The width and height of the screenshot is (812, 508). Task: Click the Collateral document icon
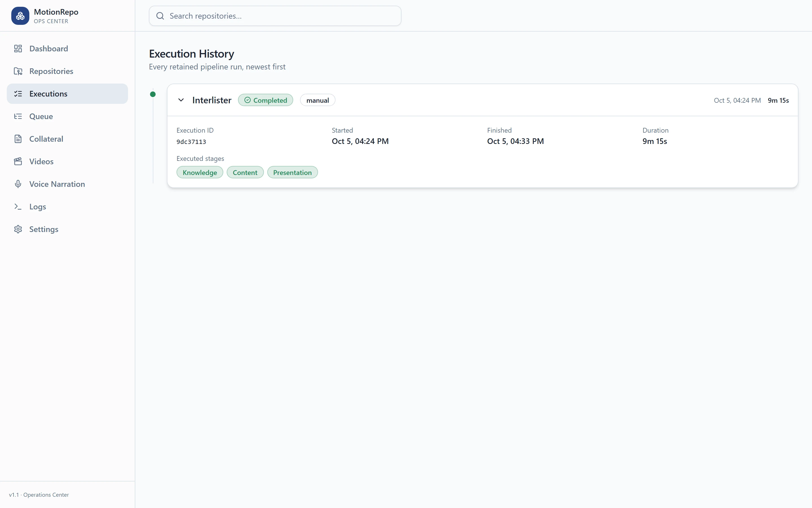tap(18, 139)
